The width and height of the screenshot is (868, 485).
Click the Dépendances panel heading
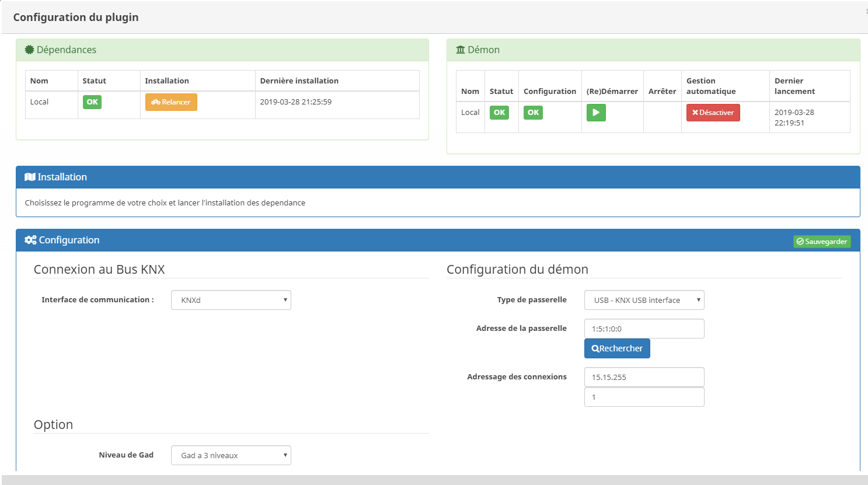pyautogui.click(x=222, y=50)
